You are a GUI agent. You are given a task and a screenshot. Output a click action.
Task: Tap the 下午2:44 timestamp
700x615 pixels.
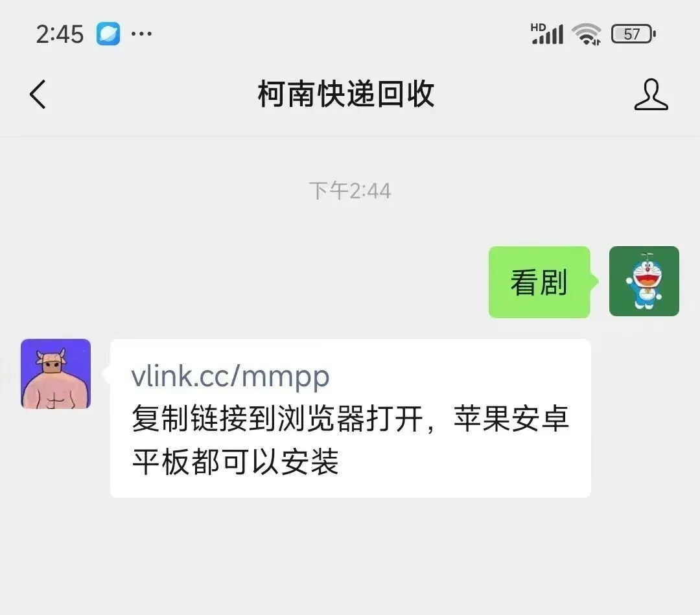(x=350, y=191)
